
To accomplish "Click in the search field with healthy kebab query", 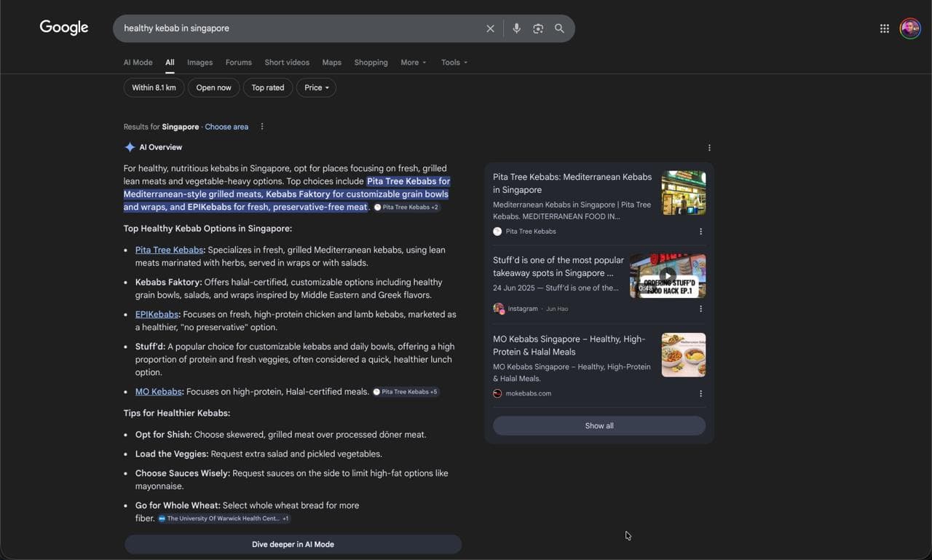I will coord(299,28).
